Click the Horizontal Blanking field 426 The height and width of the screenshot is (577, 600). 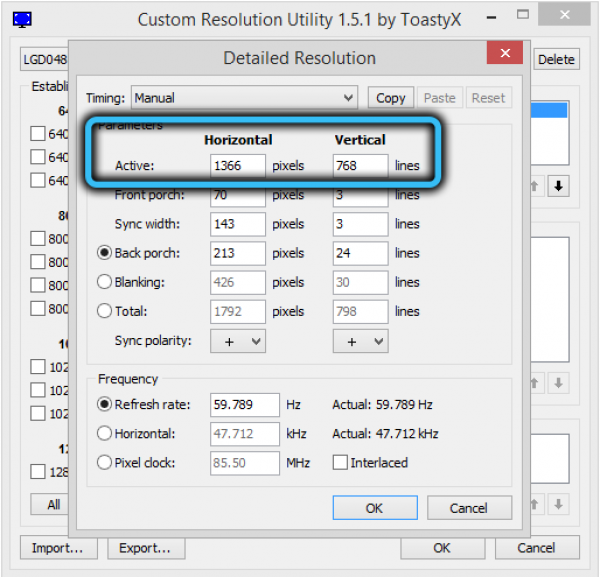tap(238, 282)
